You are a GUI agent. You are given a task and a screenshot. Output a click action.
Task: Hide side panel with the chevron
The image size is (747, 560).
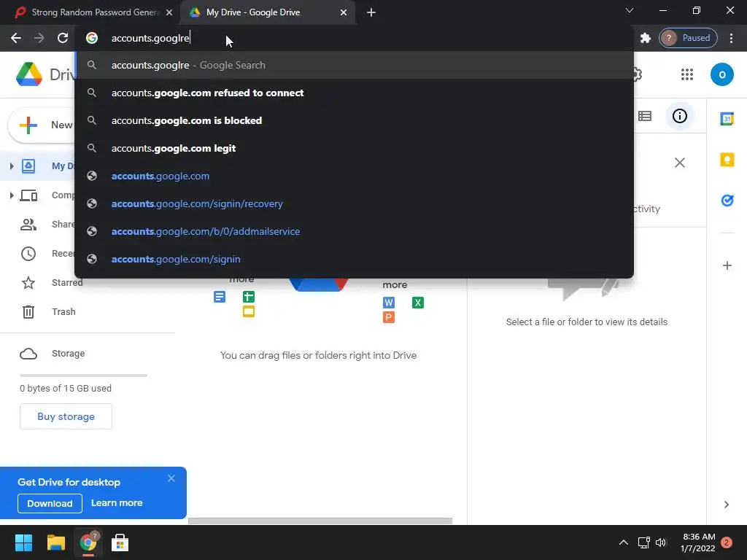pos(727,505)
